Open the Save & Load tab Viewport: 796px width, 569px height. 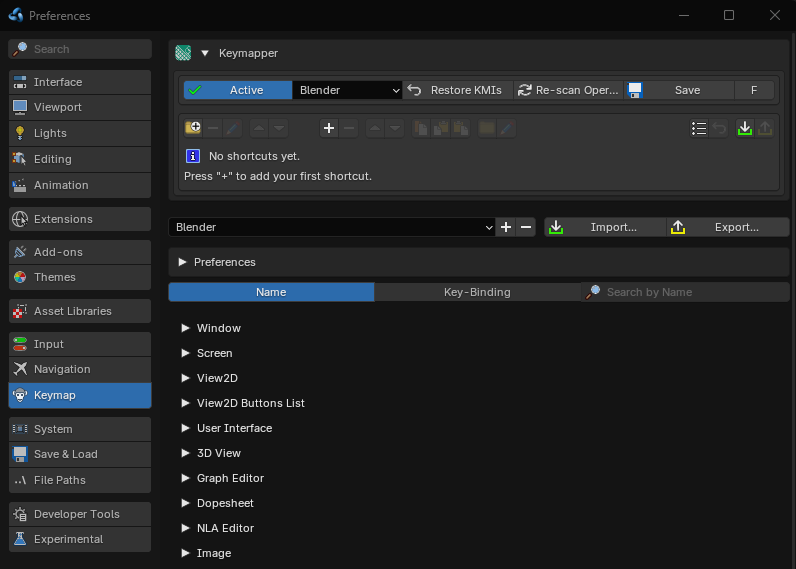[x=80, y=454]
